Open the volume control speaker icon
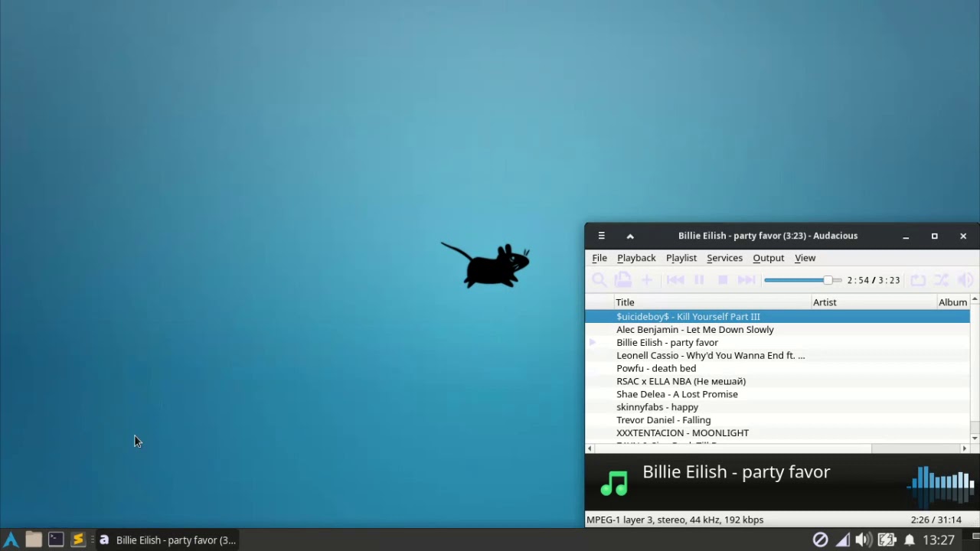The height and width of the screenshot is (551, 980). pos(965,280)
